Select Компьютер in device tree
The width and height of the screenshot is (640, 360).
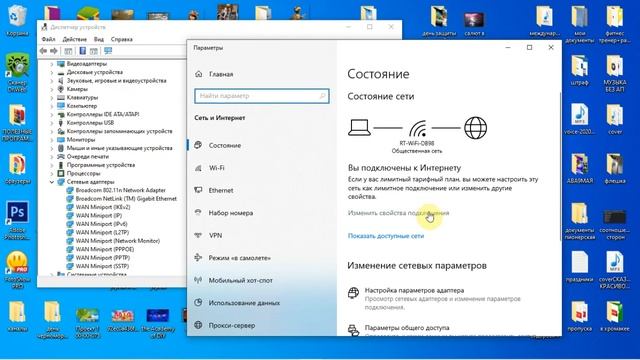pyautogui.click(x=82, y=106)
